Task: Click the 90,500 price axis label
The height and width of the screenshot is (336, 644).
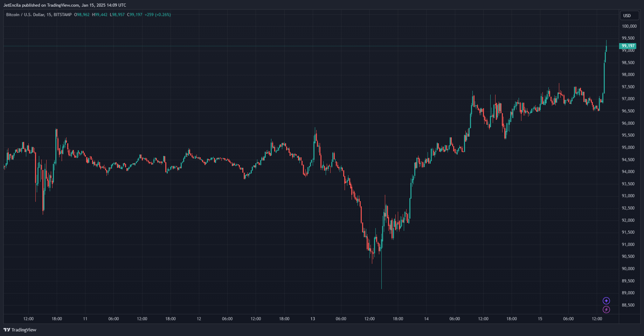Action: 628,256
